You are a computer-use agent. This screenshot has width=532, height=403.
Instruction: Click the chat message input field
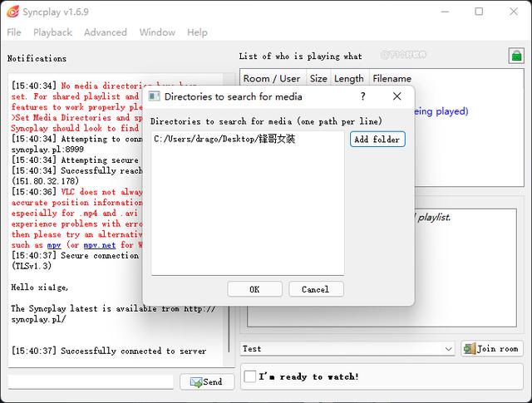[91, 382]
